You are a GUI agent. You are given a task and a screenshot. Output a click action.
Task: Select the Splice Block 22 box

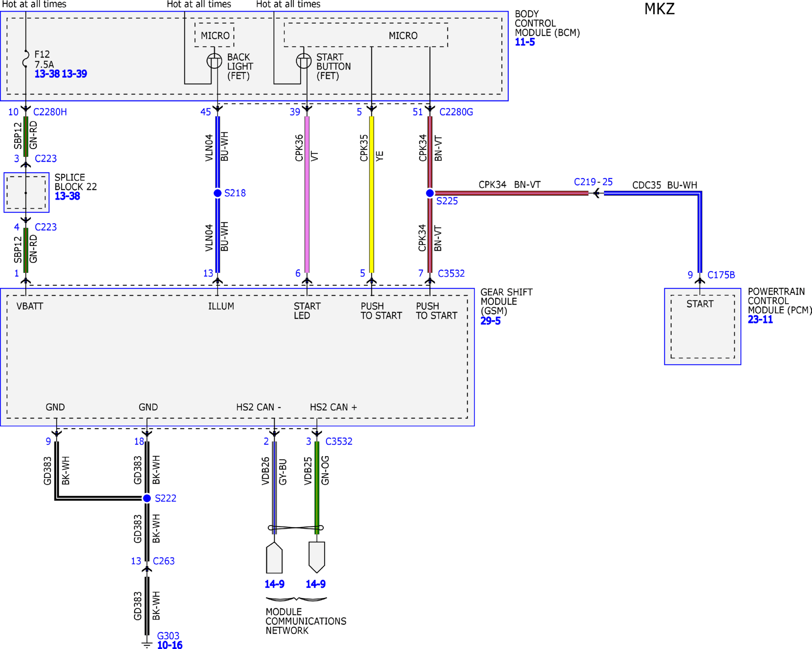click(x=26, y=193)
